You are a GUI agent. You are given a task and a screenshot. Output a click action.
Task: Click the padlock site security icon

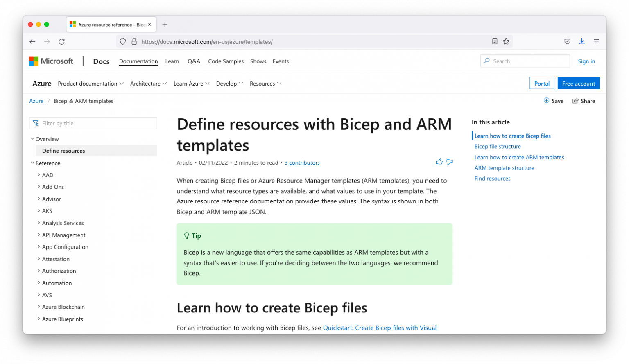(134, 42)
